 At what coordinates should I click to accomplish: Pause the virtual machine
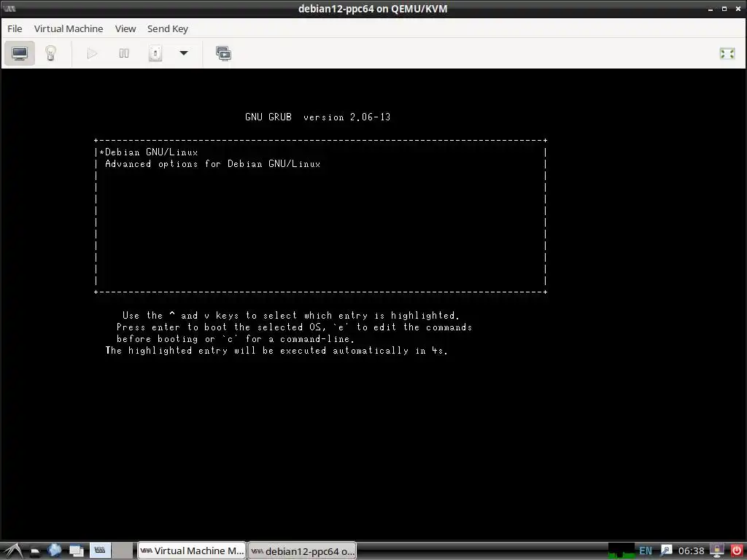point(124,53)
